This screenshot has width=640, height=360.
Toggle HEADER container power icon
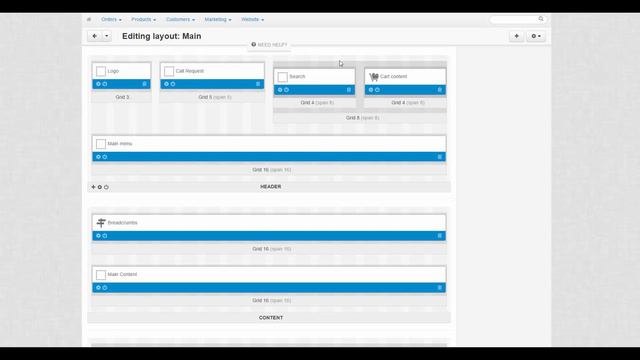pyautogui.click(x=106, y=187)
